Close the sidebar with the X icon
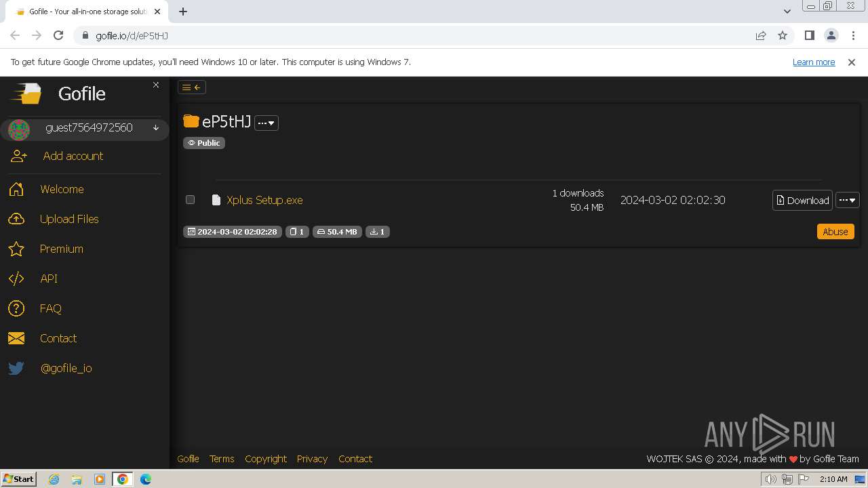The image size is (868, 488). point(156,85)
